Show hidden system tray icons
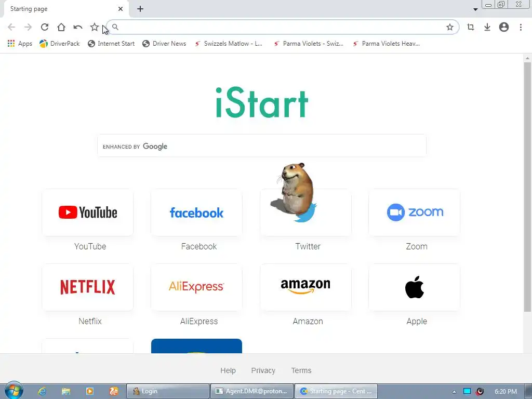 (454, 392)
